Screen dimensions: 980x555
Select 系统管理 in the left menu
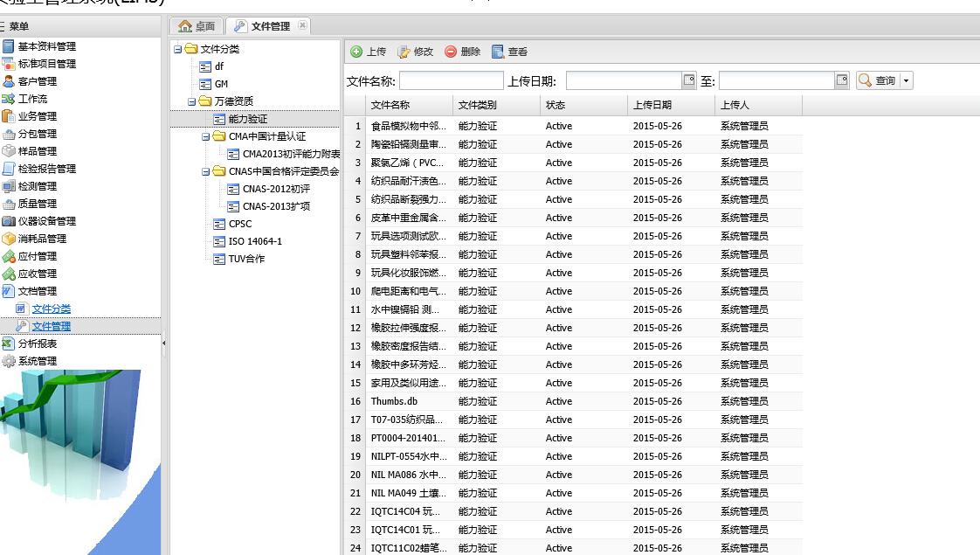point(37,361)
